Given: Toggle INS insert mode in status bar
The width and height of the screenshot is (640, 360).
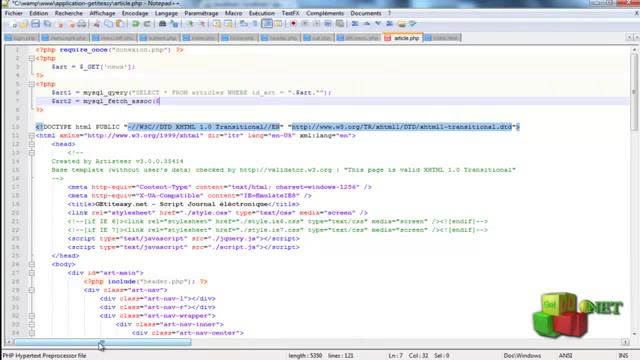Looking at the screenshot, I should (x=623, y=356).
